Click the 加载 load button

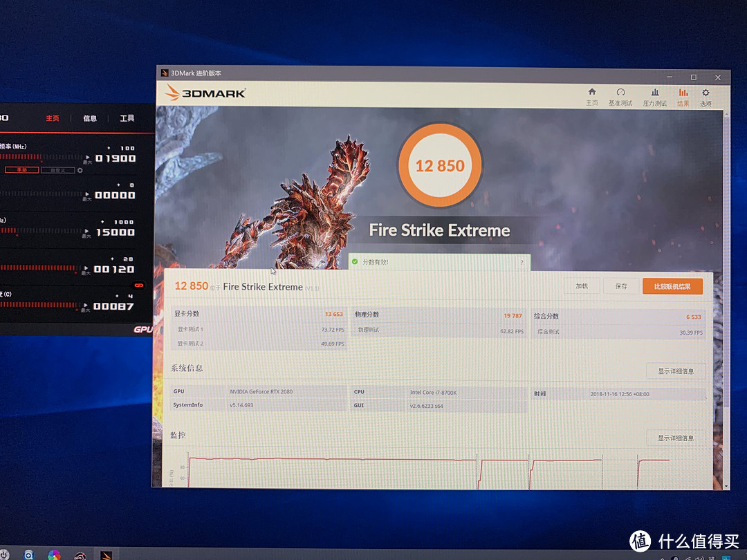click(x=582, y=286)
